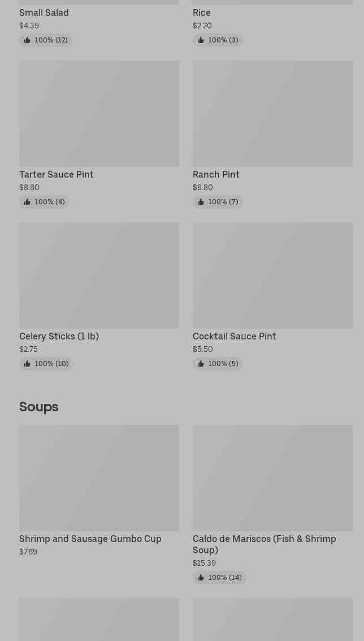Open the Tarter Sauce Pint image
The height and width of the screenshot is (641, 364).
point(99,114)
